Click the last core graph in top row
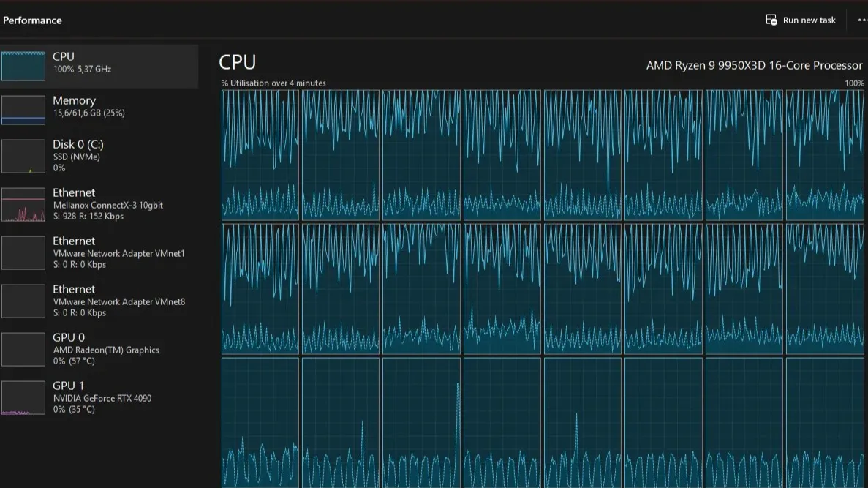Viewport: 868px width, 488px height. coord(825,155)
